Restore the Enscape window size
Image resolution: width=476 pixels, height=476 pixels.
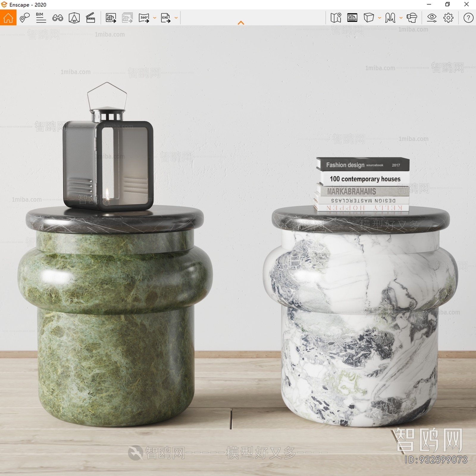coord(447,4)
